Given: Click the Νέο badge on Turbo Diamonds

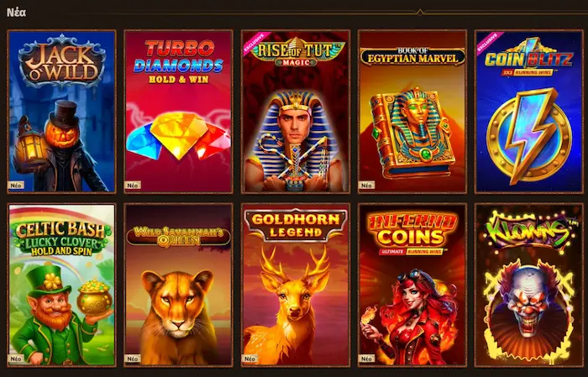Looking at the screenshot, I should coord(133,185).
